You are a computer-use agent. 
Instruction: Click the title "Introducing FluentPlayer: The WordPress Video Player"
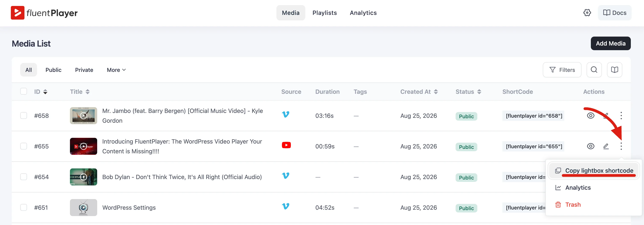coord(182,146)
